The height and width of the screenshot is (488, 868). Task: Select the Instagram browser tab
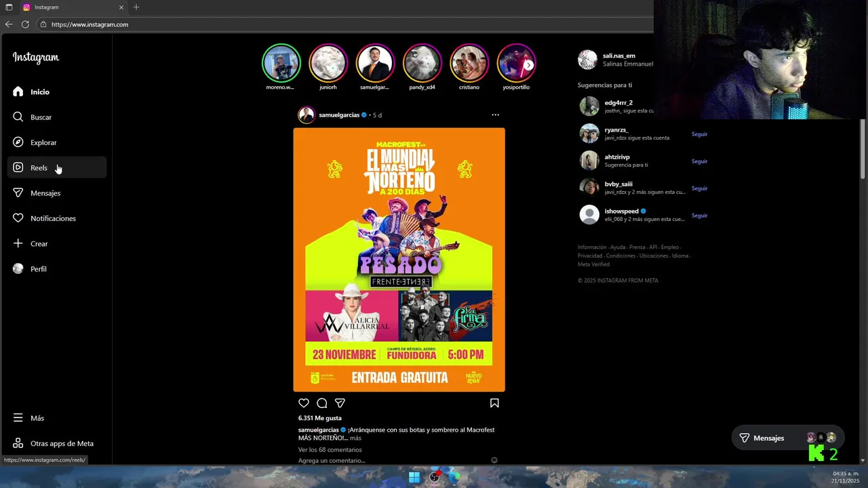(x=73, y=7)
